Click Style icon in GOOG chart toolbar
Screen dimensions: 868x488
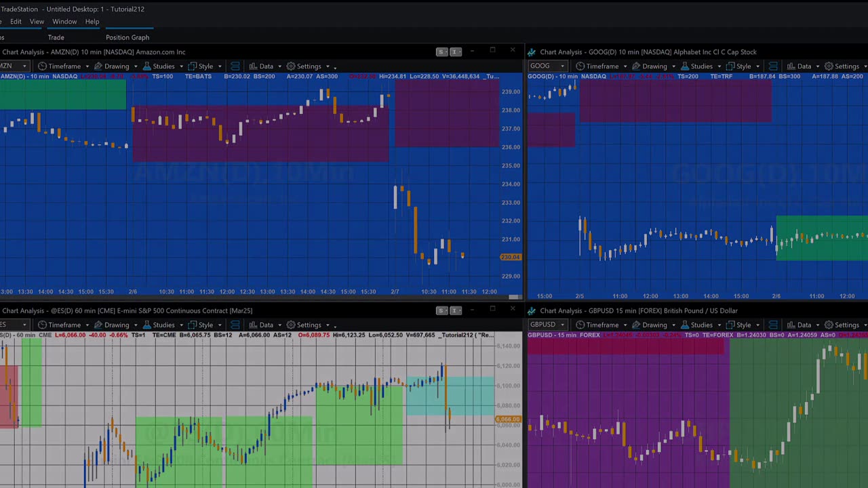coord(730,66)
